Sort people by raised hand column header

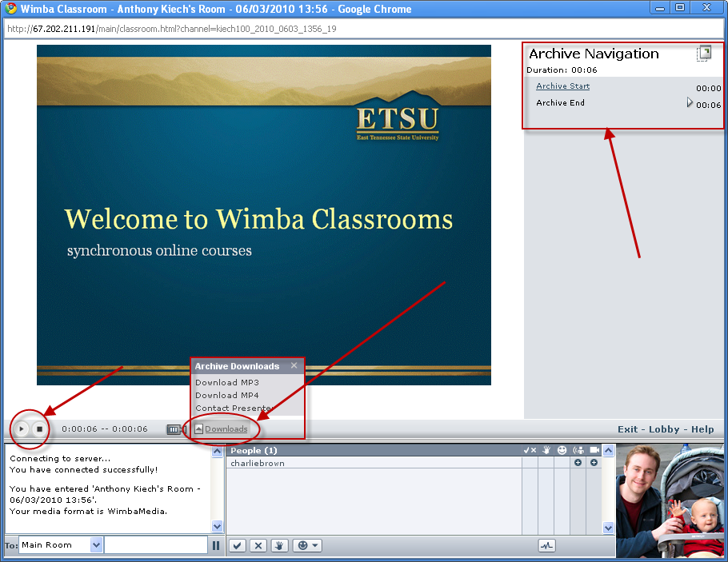coord(546,450)
